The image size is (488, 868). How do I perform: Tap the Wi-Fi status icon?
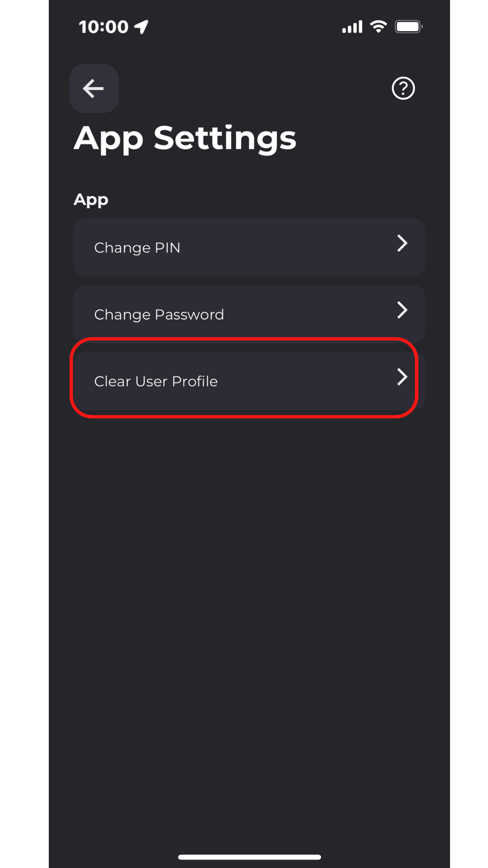tap(379, 27)
